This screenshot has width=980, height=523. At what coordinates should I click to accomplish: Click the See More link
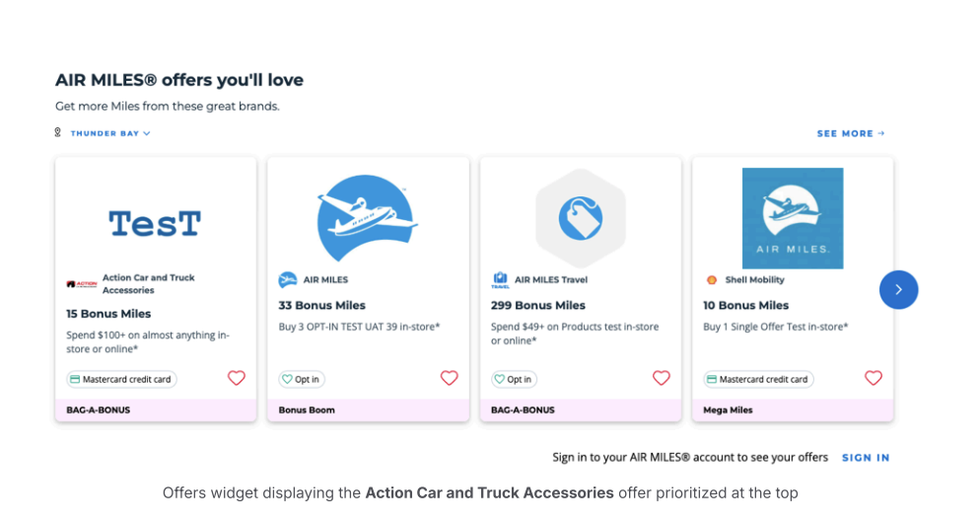pos(851,133)
